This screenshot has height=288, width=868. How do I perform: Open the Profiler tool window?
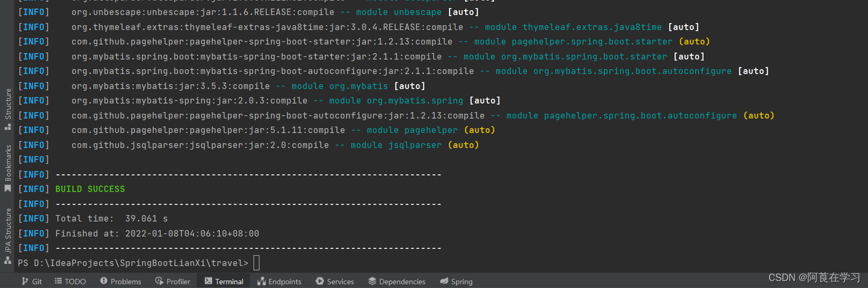click(173, 281)
